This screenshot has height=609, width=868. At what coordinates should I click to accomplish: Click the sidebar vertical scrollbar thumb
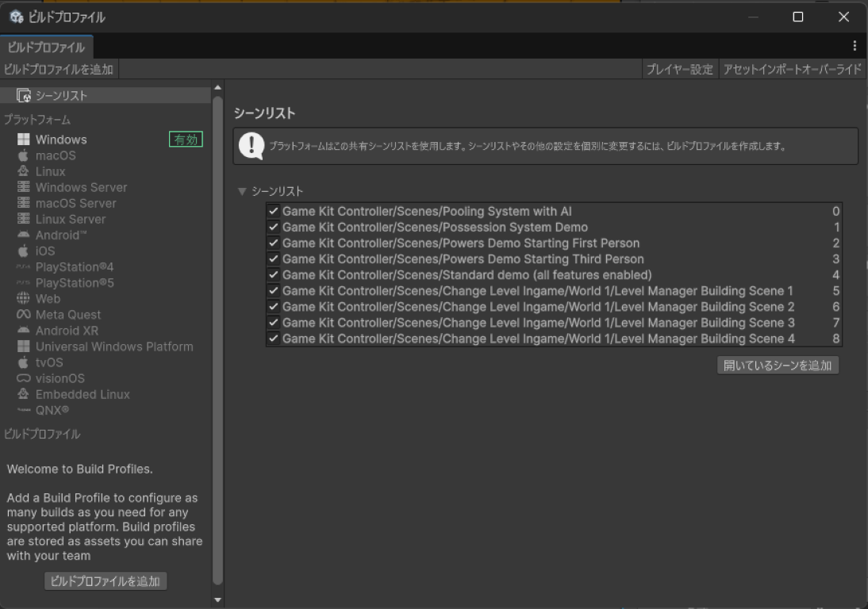217,341
